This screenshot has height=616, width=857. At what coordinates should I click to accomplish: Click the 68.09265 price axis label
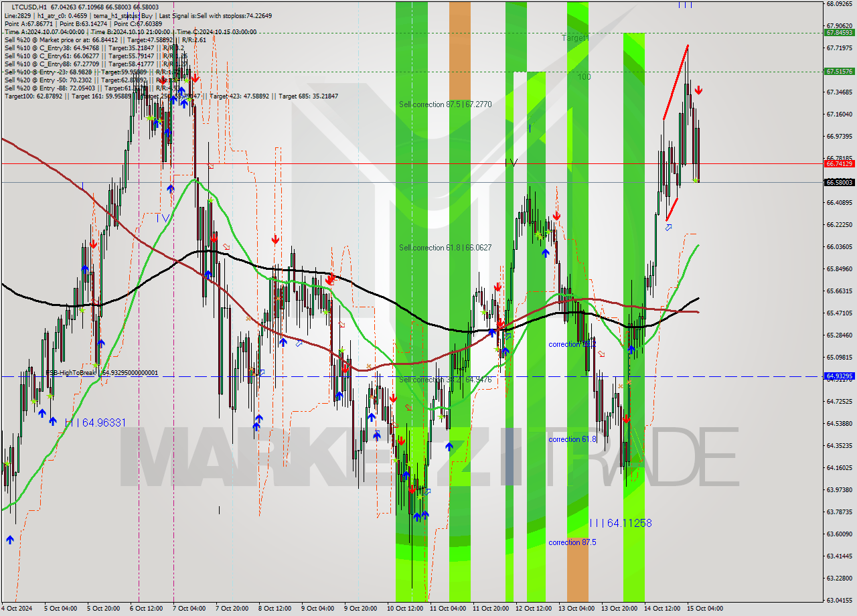[x=839, y=3]
